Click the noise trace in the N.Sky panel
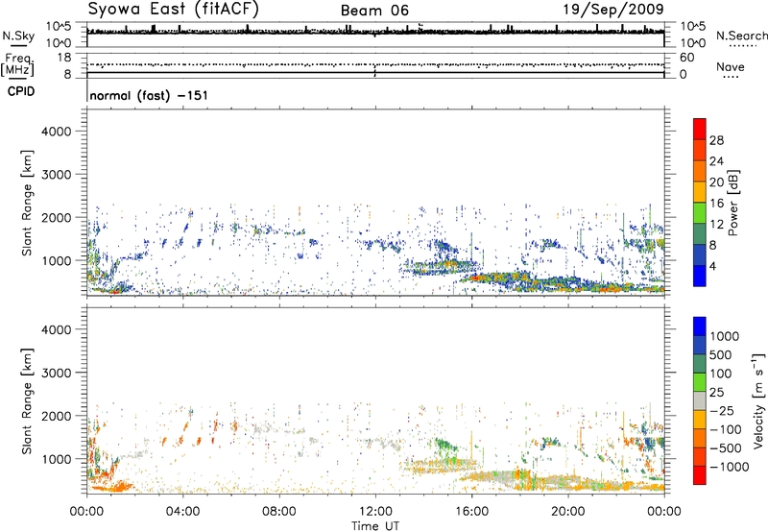 (x=375, y=32)
